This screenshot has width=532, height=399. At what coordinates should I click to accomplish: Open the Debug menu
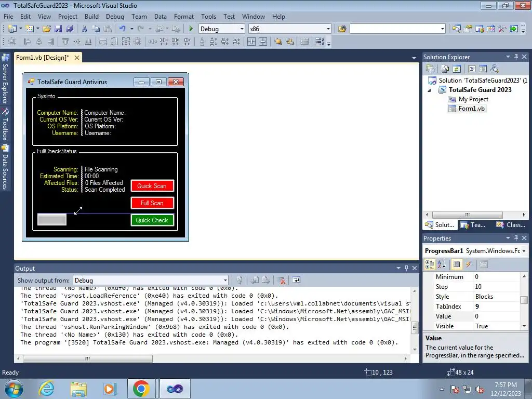pyautogui.click(x=115, y=17)
